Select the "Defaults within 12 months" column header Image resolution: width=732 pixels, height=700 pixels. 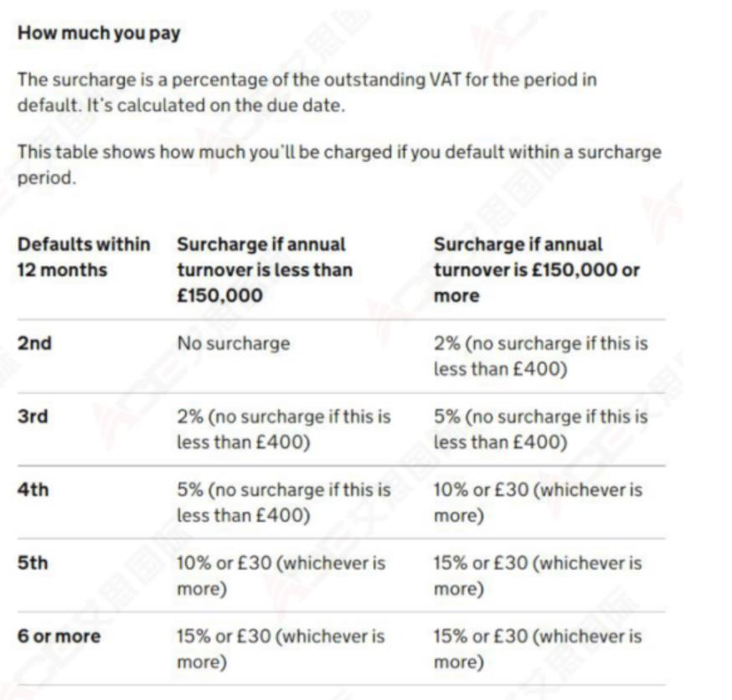[84, 257]
